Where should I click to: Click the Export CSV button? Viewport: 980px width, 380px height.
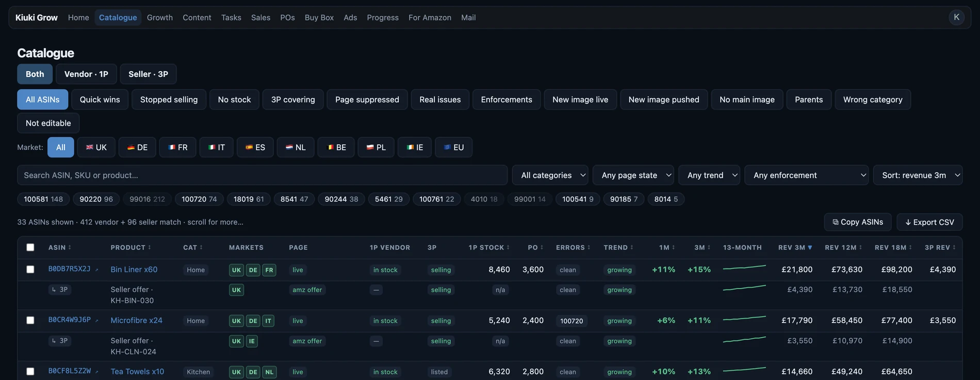click(929, 222)
